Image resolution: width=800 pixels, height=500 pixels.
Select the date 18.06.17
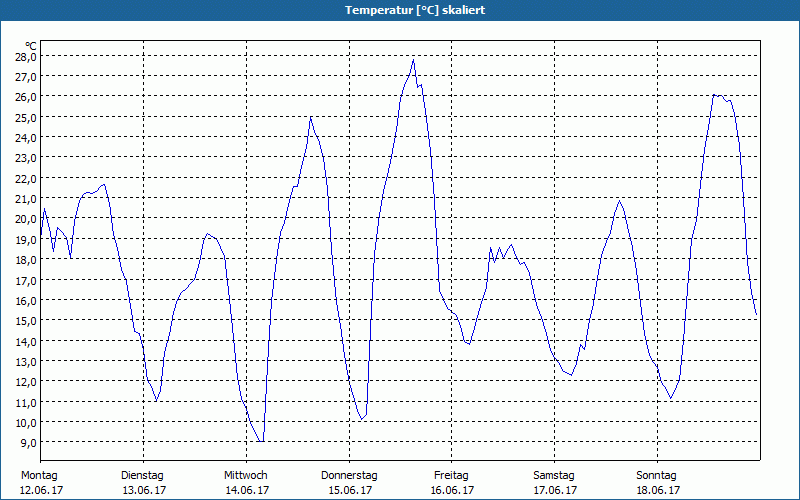658,490
